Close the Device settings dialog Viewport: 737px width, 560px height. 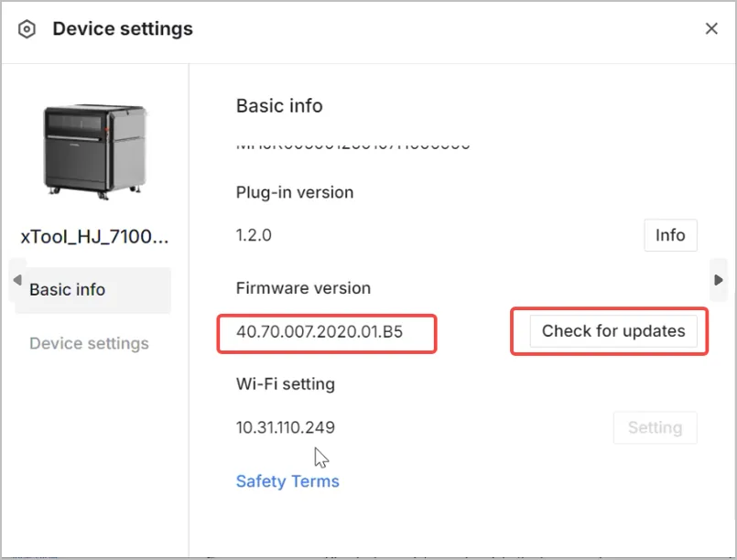click(711, 28)
